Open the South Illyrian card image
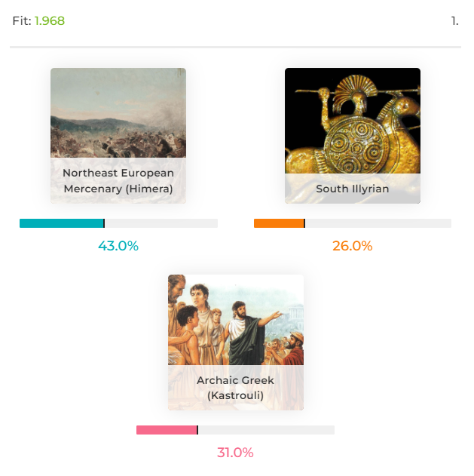Image resolution: width=474 pixels, height=476 pixels. pyautogui.click(x=353, y=136)
